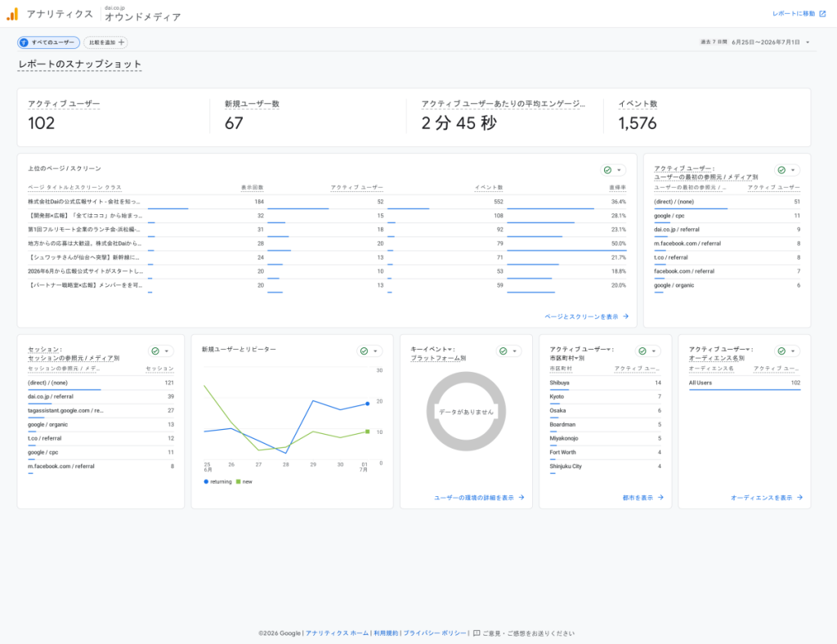The height and width of the screenshot is (644, 837).
Task: Click the plus icon in 比較を追加
Action: (121, 42)
